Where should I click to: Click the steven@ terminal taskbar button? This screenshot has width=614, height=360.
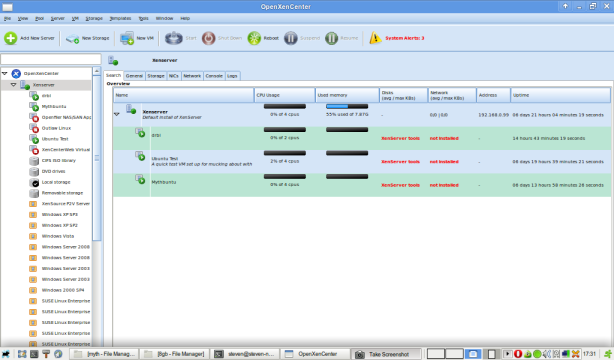click(245, 354)
